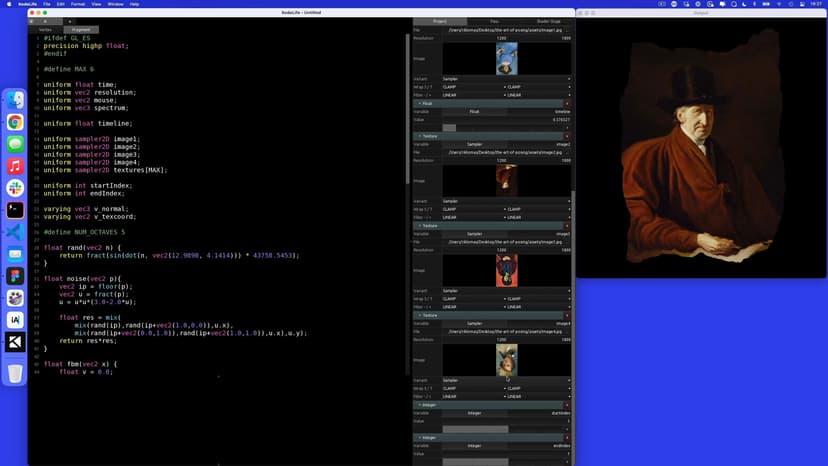The image size is (828, 466).
Task: Open Google Chrome from the Dock
Action: pos(15,122)
